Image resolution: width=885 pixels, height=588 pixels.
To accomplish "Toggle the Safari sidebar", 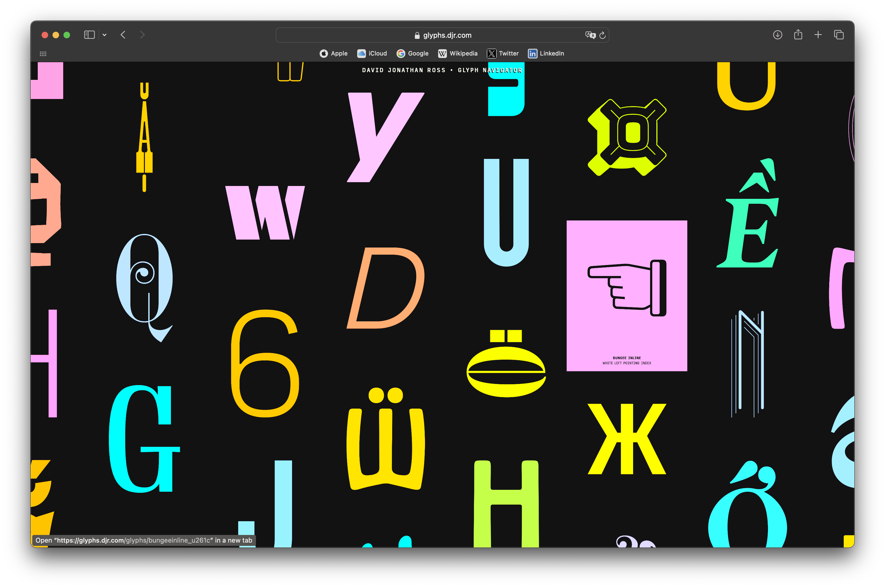I will coord(89,35).
